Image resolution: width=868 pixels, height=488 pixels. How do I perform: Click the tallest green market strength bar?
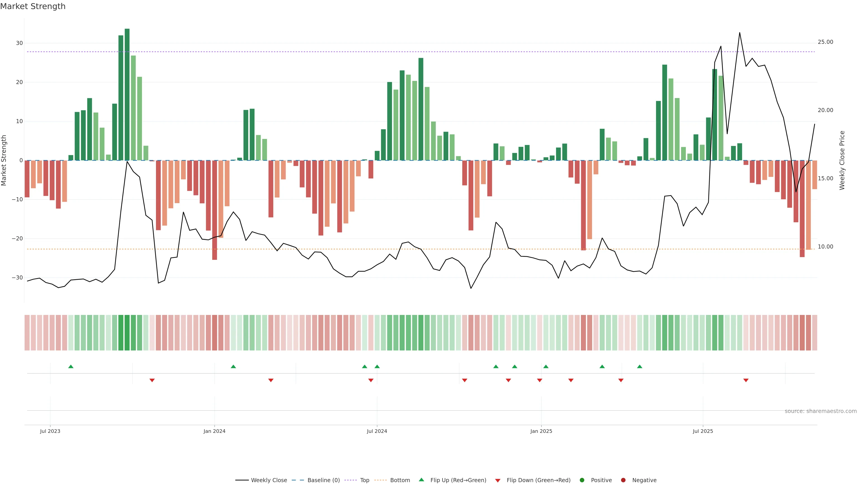tap(127, 94)
